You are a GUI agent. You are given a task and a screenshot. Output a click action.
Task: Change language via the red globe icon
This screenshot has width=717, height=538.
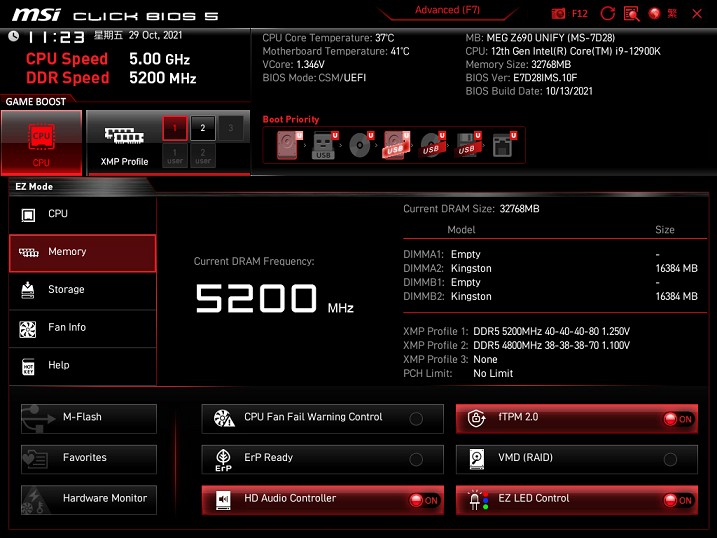(654, 13)
